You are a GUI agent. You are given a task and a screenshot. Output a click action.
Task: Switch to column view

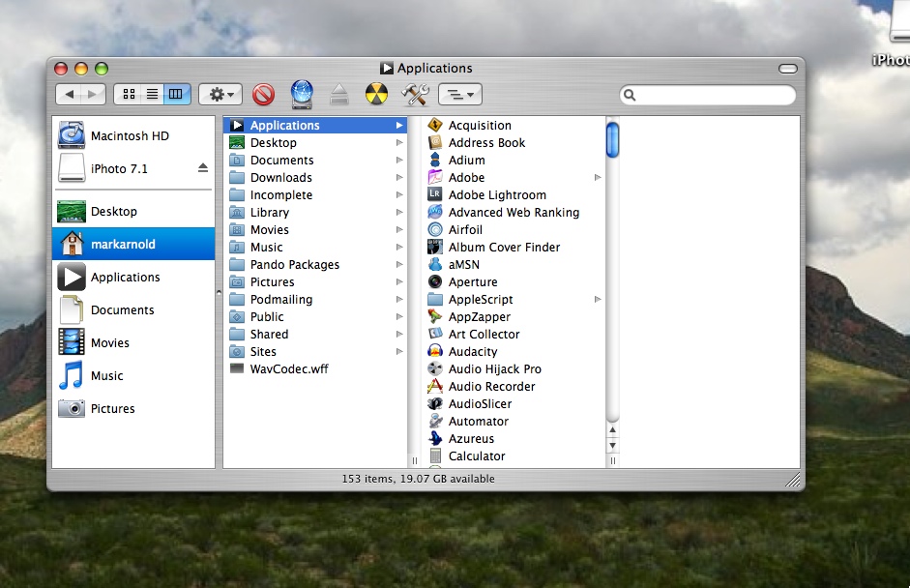pos(176,94)
